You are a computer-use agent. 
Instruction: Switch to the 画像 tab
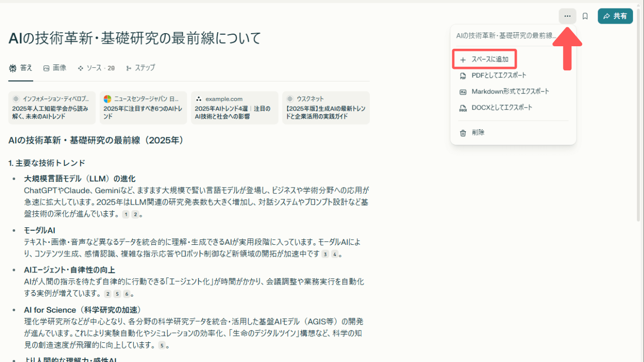click(x=54, y=68)
